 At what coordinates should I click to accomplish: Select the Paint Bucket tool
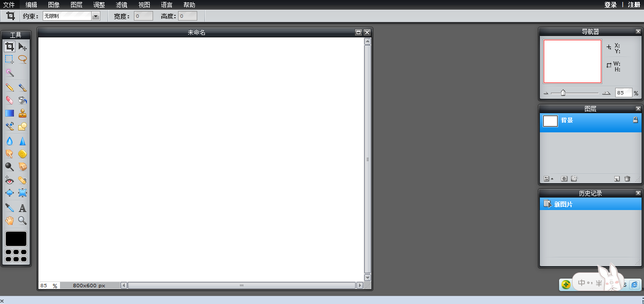[23, 100]
